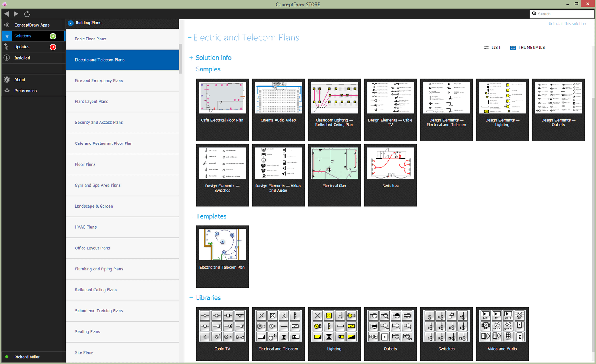Click the red Updates count badge
Screen dimensions: 596x364
pyautogui.click(x=53, y=47)
